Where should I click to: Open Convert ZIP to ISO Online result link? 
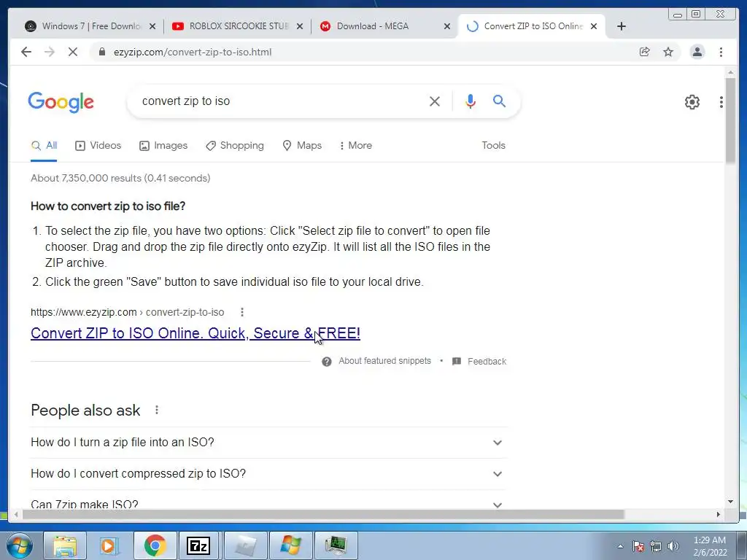(196, 333)
